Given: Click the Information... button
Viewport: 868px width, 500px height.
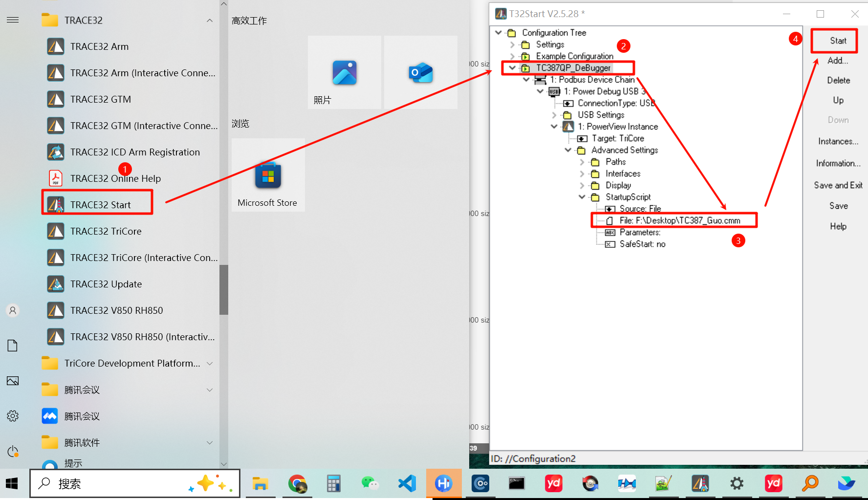Looking at the screenshot, I should point(838,163).
